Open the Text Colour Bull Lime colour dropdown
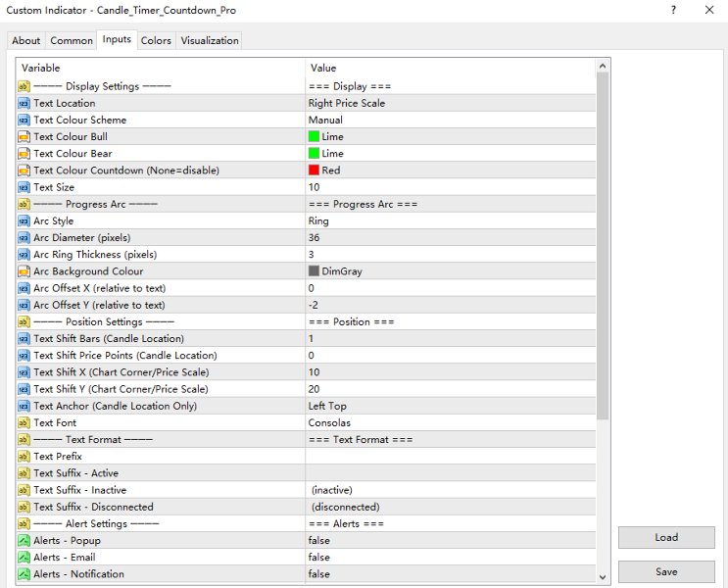This screenshot has width=728, height=588. tap(451, 136)
